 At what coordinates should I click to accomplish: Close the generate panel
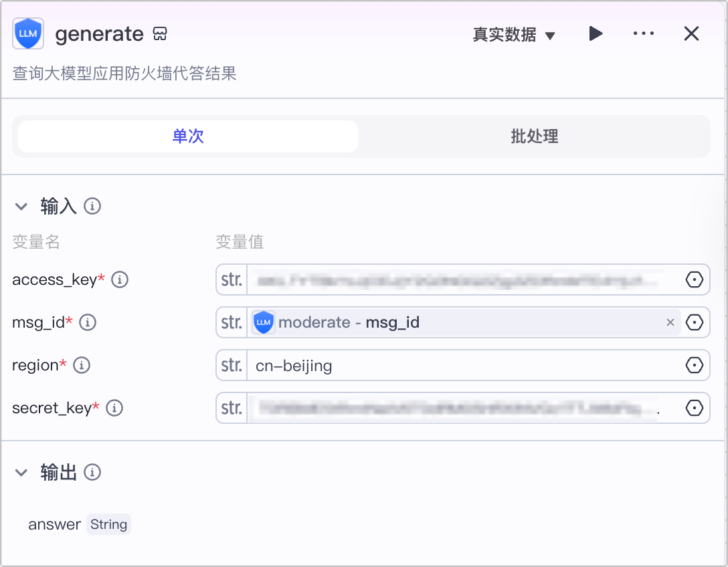pyautogui.click(x=691, y=33)
